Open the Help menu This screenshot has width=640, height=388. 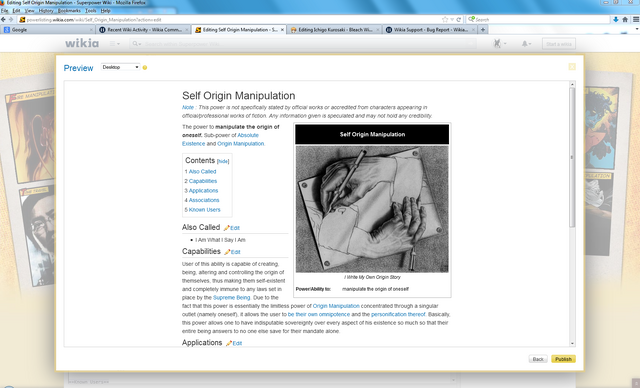(x=105, y=11)
